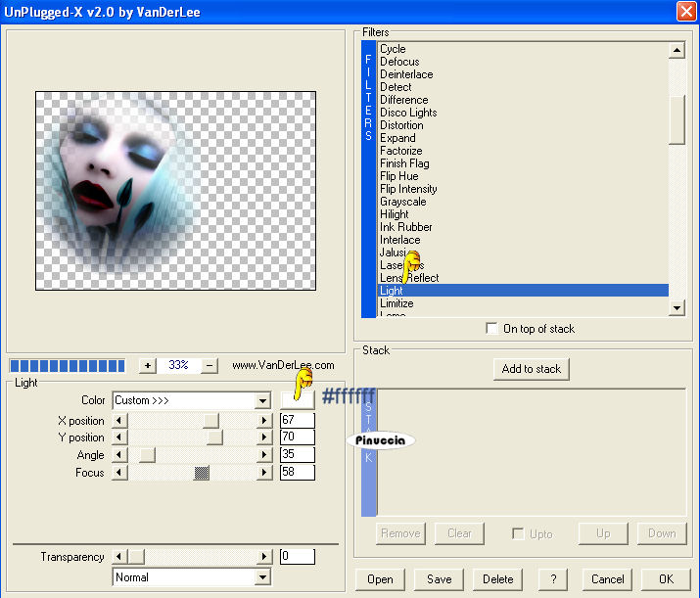Click the Y position slider thumb

(x=214, y=437)
